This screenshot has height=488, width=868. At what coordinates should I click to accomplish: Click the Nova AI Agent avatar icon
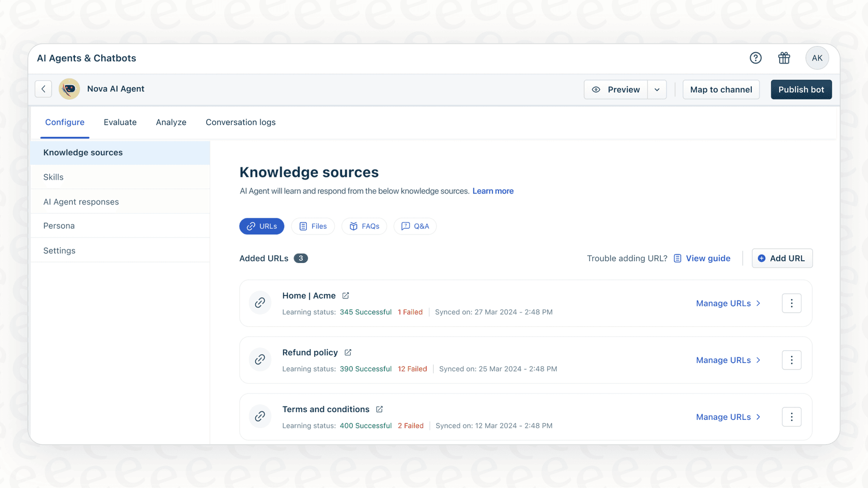pos(69,89)
